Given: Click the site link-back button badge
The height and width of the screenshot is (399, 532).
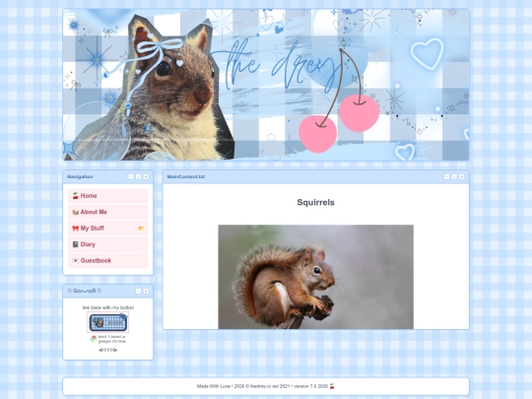Looking at the screenshot, I should click(x=108, y=323).
